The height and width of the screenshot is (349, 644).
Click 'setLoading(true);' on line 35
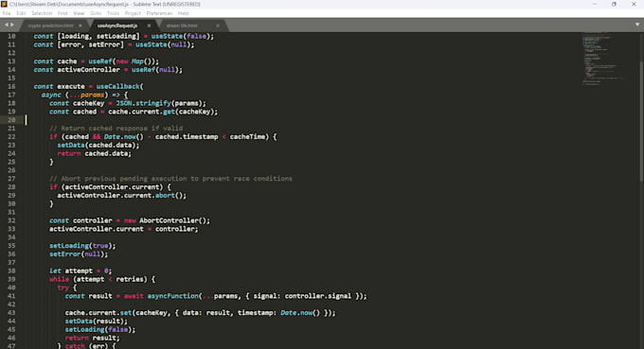tap(82, 246)
